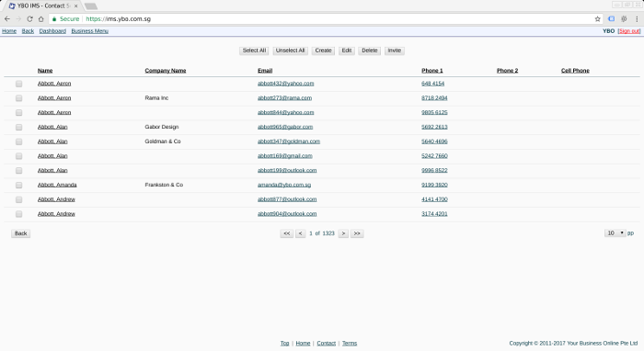Open the Dashboard navigation link
Image resolution: width=644 pixels, height=351 pixels.
pyautogui.click(x=52, y=31)
